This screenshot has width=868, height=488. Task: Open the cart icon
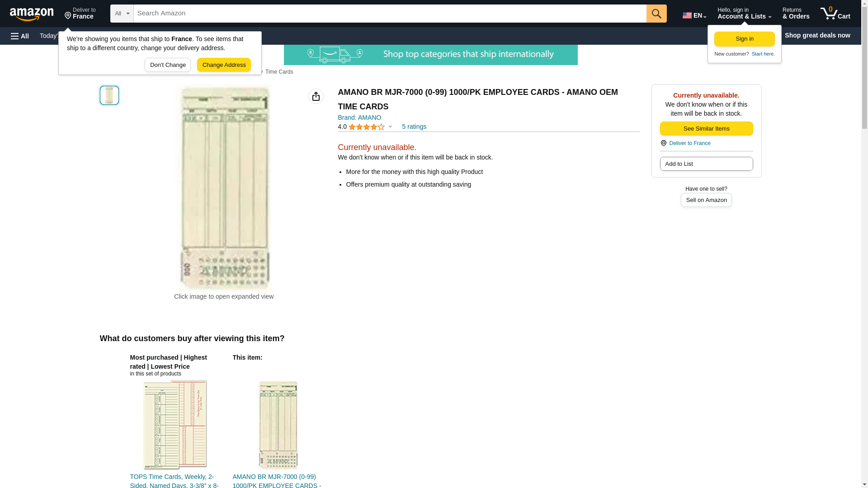tap(835, 14)
